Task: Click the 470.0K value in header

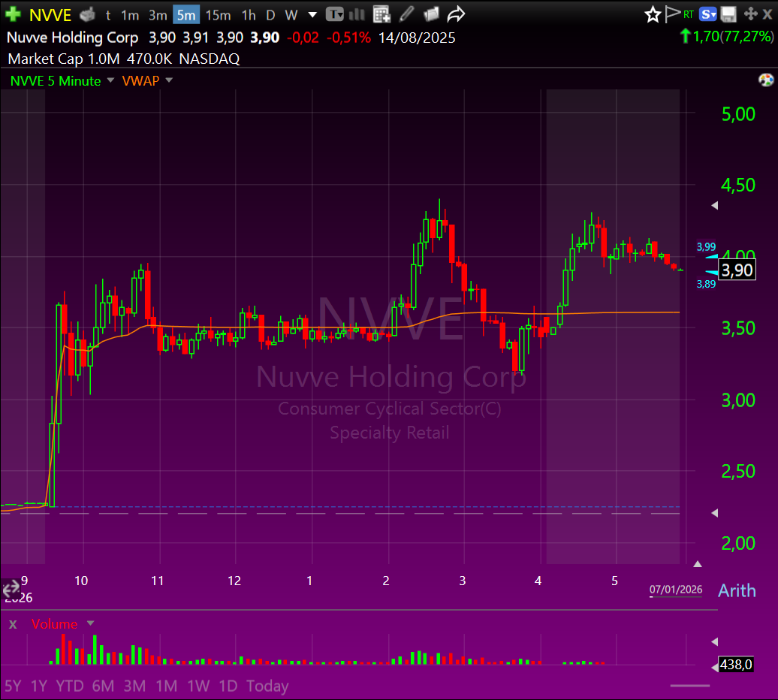Action: point(149,59)
